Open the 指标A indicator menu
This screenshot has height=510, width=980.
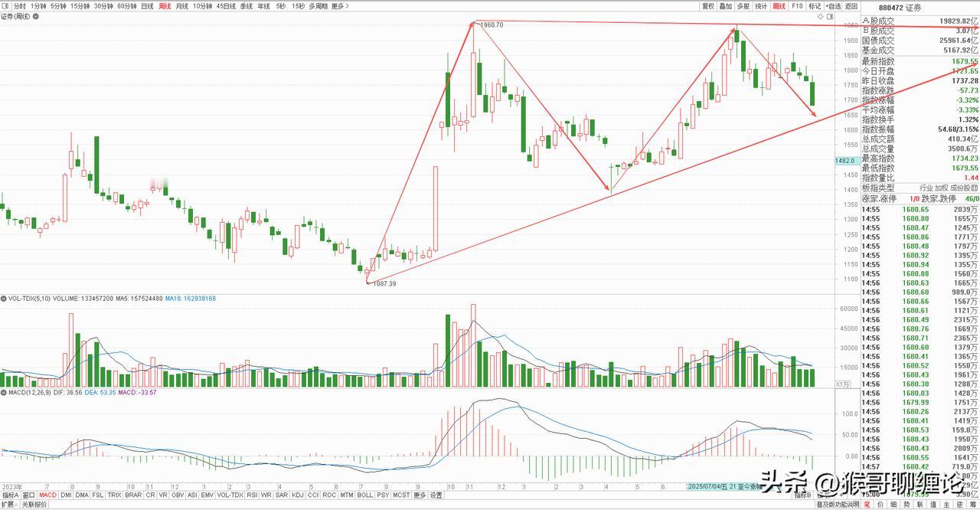10,495
